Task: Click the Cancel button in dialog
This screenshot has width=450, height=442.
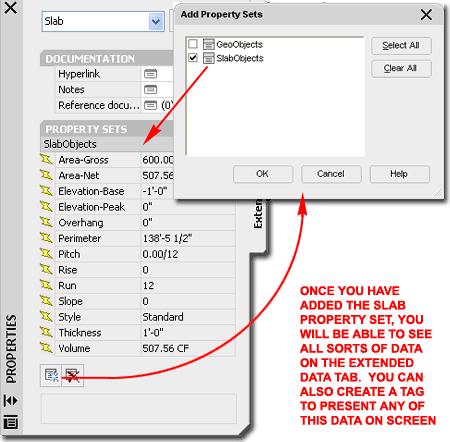Action: [331, 174]
